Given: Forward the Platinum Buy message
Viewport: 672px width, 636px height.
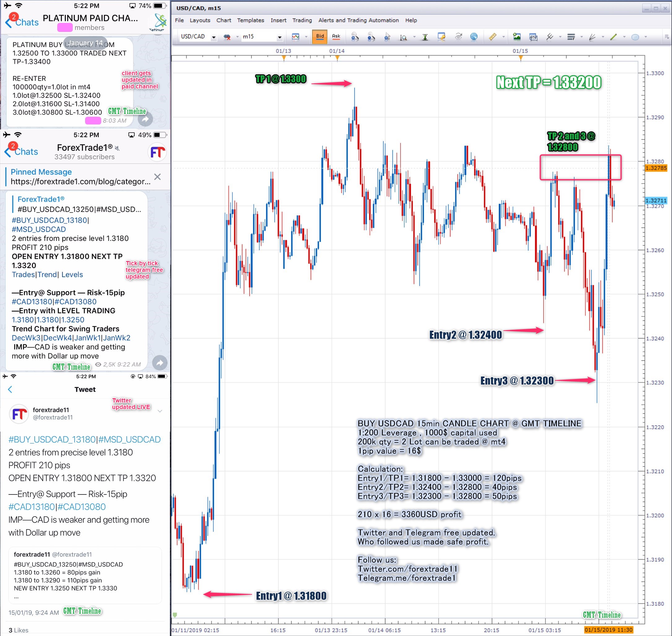Looking at the screenshot, I should 145,119.
